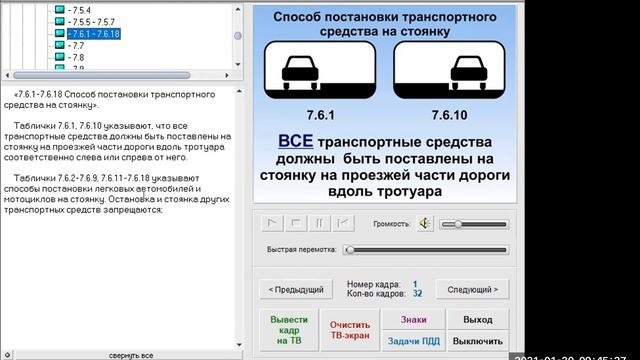This screenshot has height=360, width=640.
Task: Click the tree horizontal scrollbar thumb
Action: (102, 75)
